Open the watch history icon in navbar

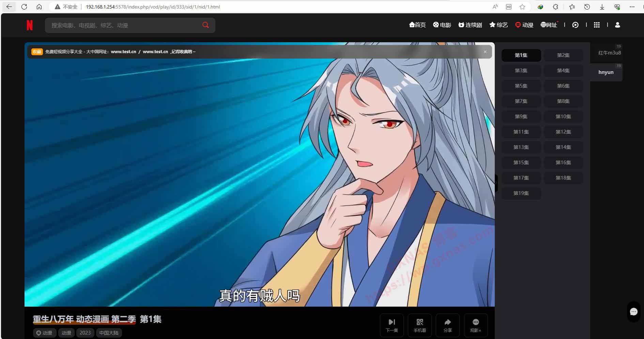coord(575,25)
